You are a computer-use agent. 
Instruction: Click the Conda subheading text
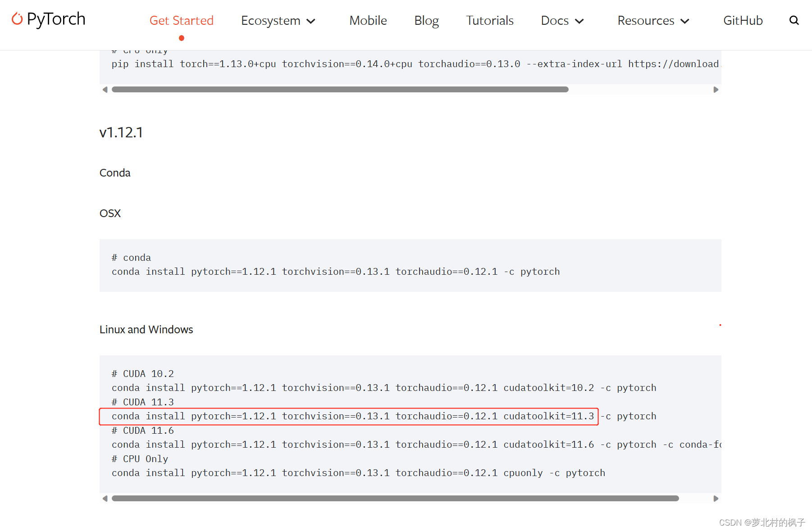(115, 173)
